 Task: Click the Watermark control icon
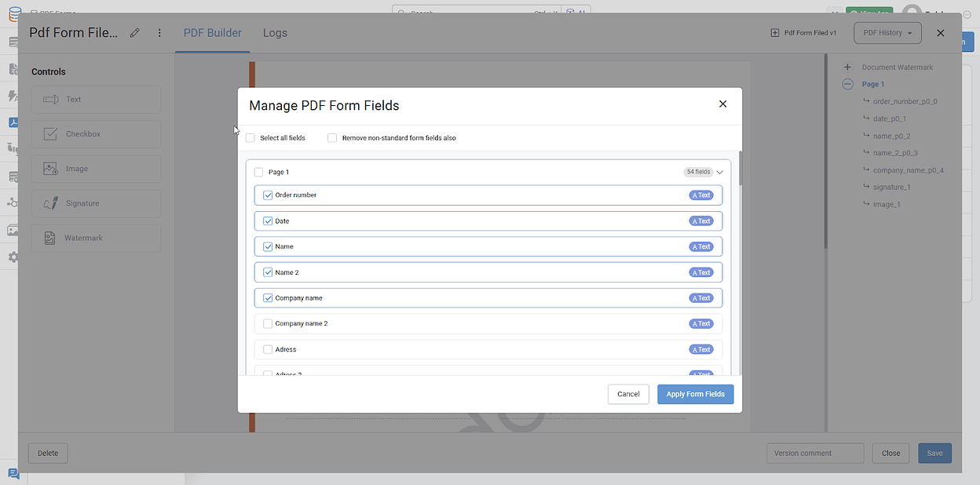pyautogui.click(x=49, y=238)
